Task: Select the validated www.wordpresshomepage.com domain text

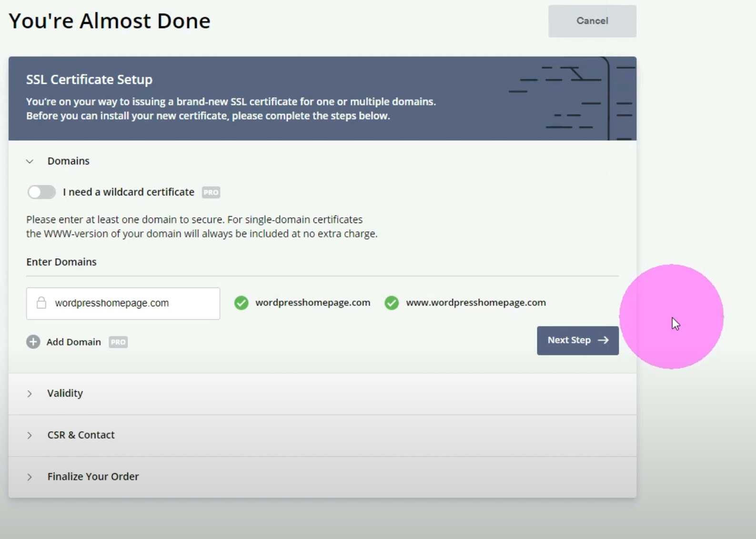Action: click(x=475, y=303)
